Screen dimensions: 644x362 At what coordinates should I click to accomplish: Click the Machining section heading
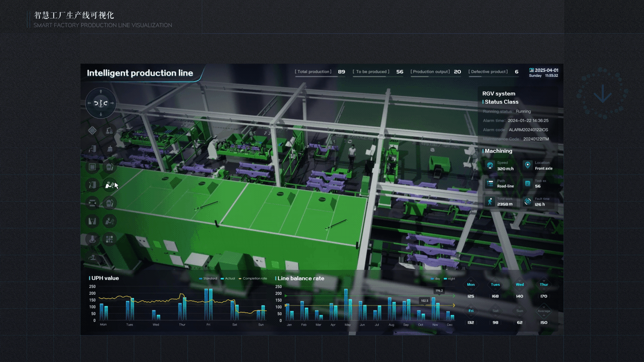point(498,151)
